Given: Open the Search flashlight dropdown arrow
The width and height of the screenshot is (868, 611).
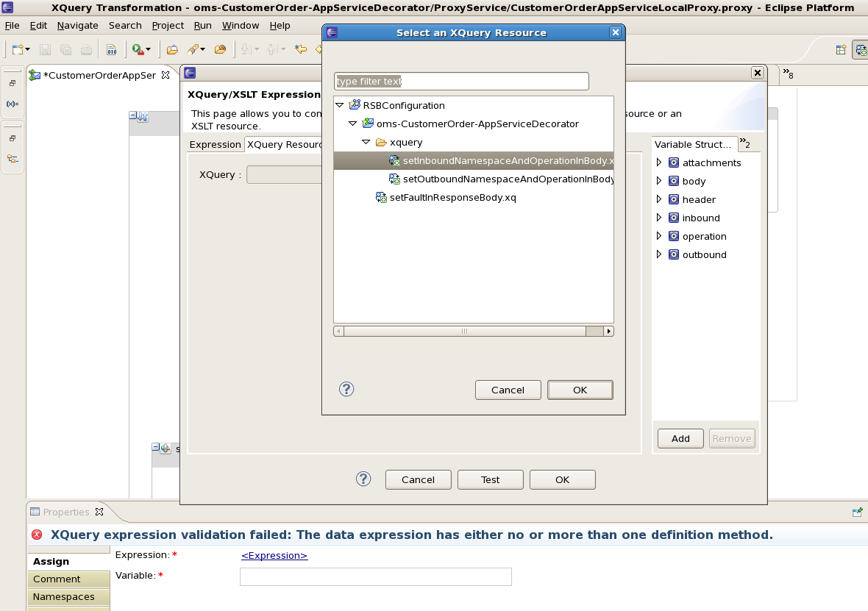Looking at the screenshot, I should 202,50.
